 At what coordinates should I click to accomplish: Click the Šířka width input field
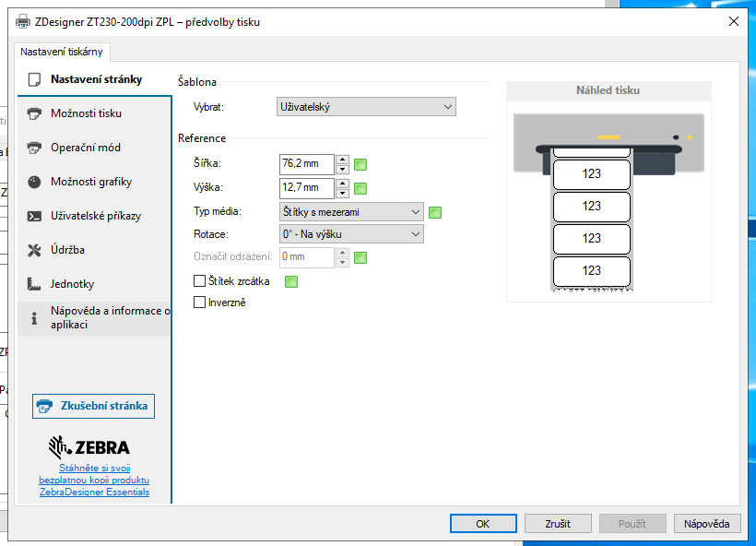point(305,164)
